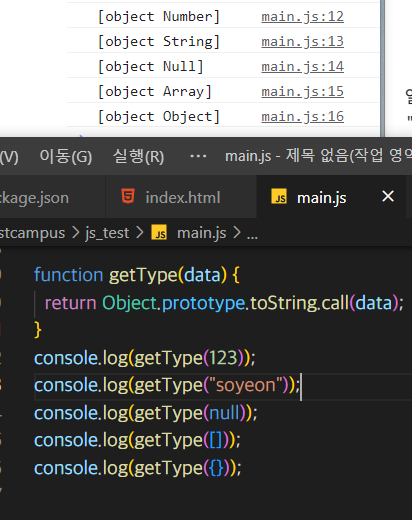The image size is (412, 520).
Task: Open breadcrumb ellipsis after main.js
Action: coord(252,235)
